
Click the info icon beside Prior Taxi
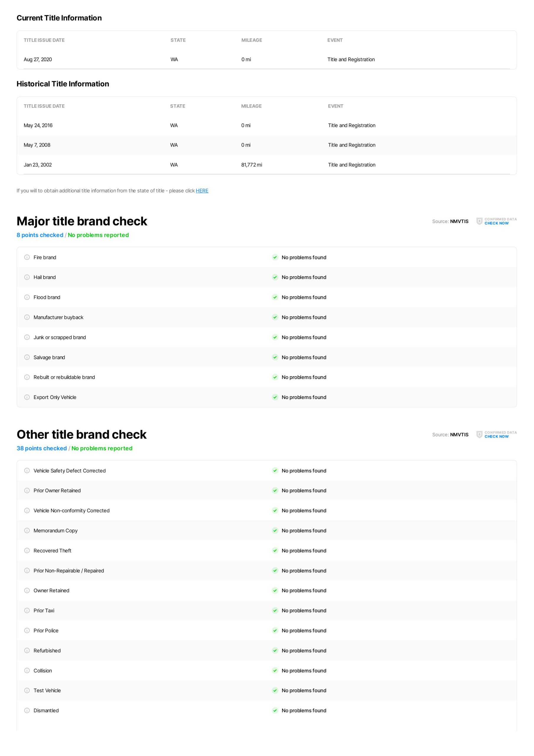(27, 610)
